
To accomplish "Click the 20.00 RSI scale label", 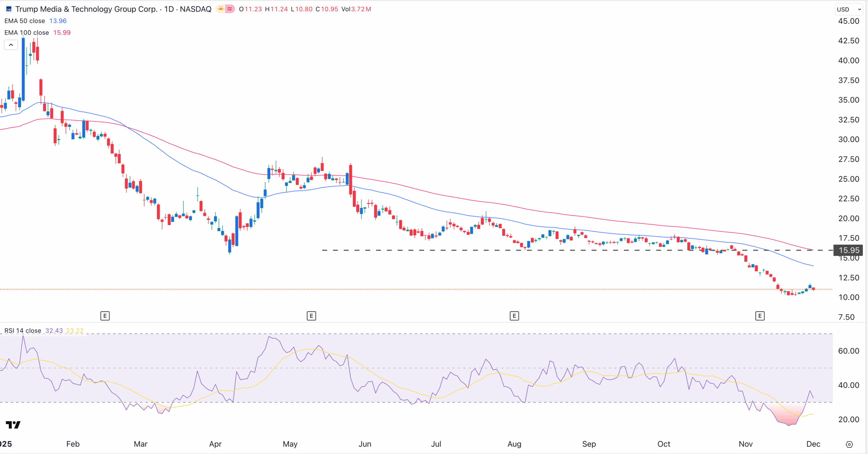I will click(849, 419).
